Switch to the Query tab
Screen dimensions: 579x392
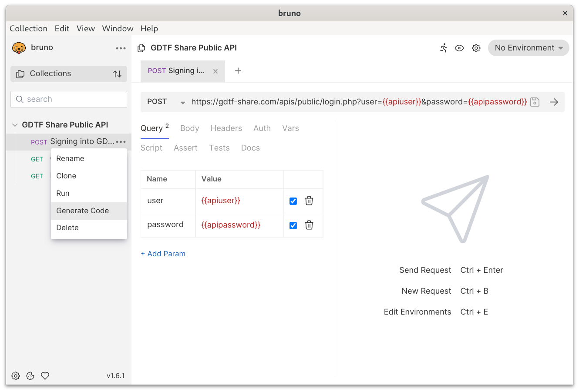[x=155, y=128]
